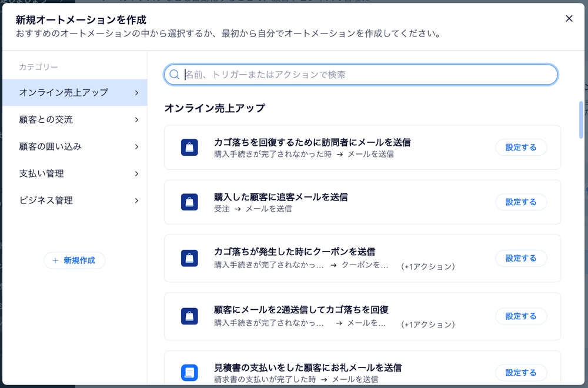Click 設定する for カゴ落ちが発生した時にクーポンを送信

[521, 258]
